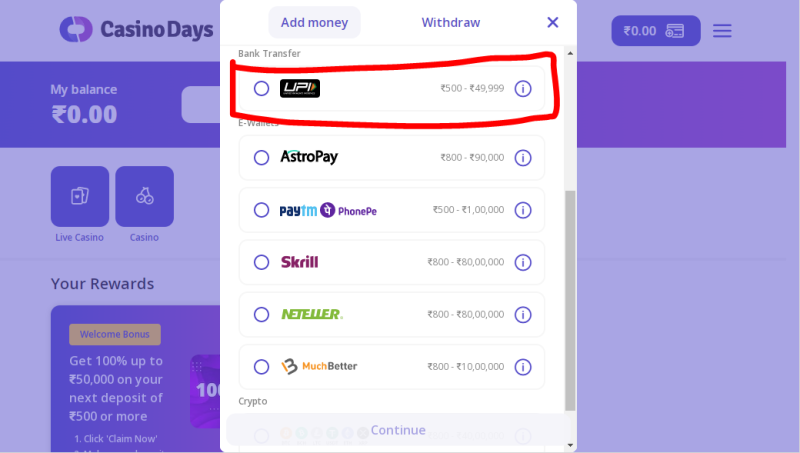
Task: Open Neteller info icon
Action: point(522,315)
